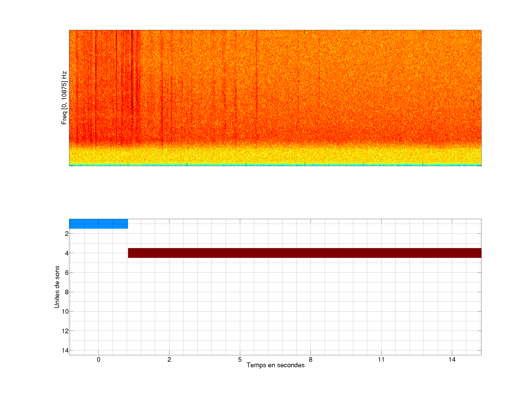Click y-axis tick label 8
This screenshot has height=399, width=532.
(x=67, y=292)
